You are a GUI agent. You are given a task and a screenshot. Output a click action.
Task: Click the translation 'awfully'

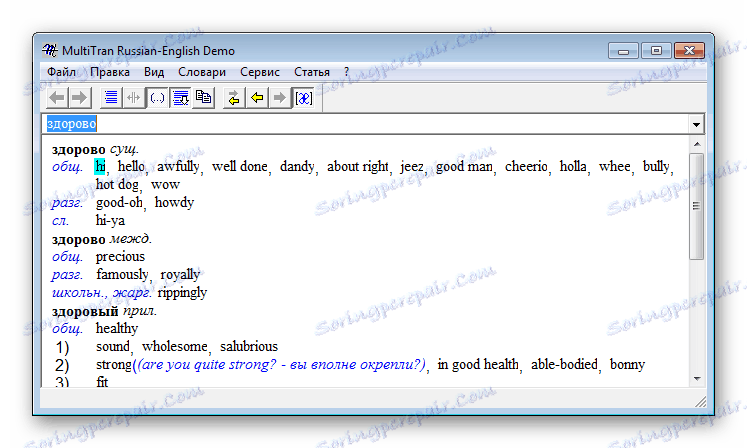tap(178, 166)
